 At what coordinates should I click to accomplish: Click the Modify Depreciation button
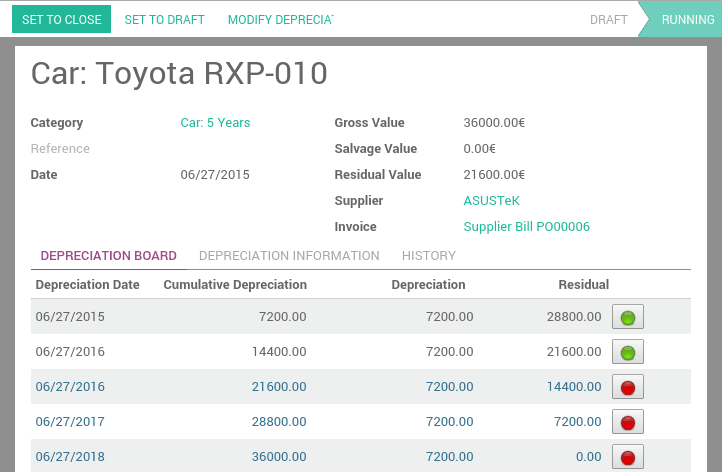click(280, 20)
